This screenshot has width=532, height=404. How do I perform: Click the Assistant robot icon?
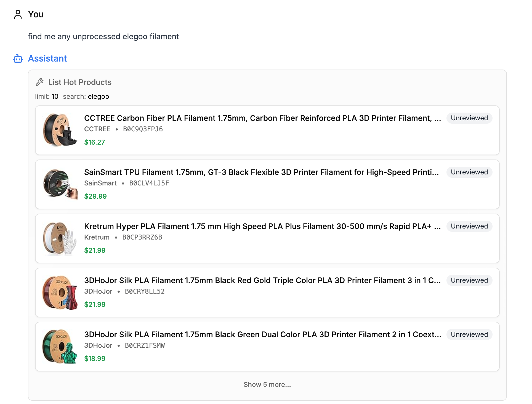18,59
